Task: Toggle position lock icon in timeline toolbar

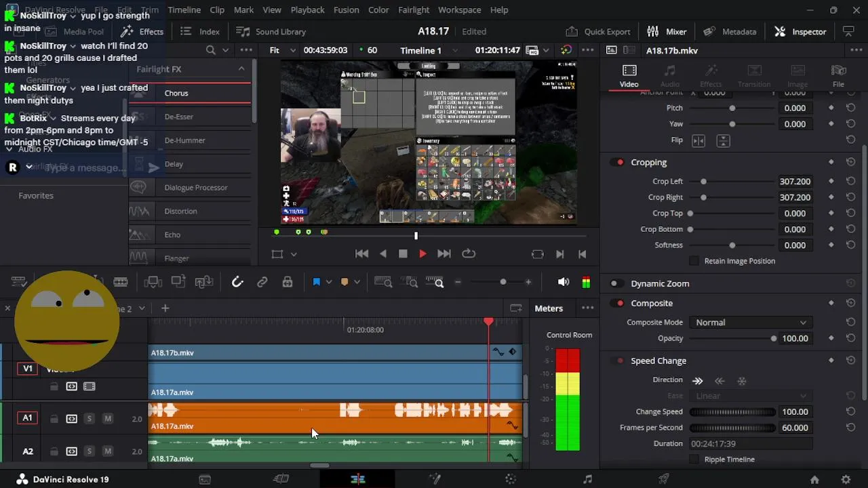Action: tap(288, 282)
